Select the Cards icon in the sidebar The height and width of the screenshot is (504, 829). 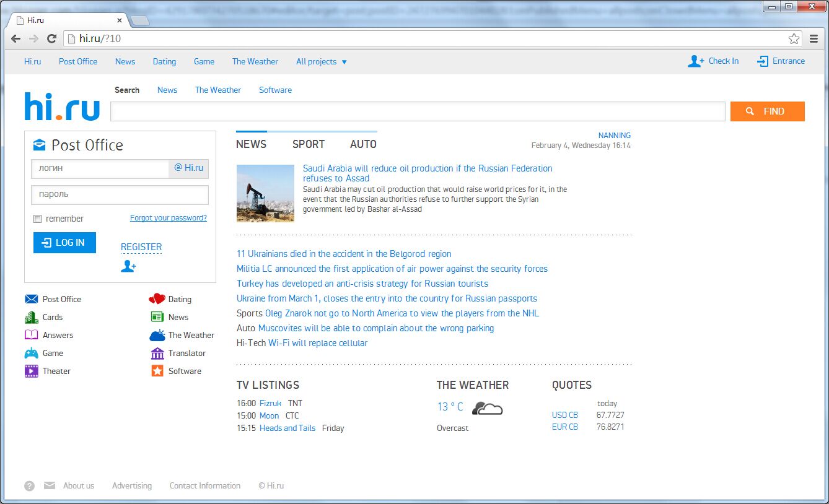point(31,317)
